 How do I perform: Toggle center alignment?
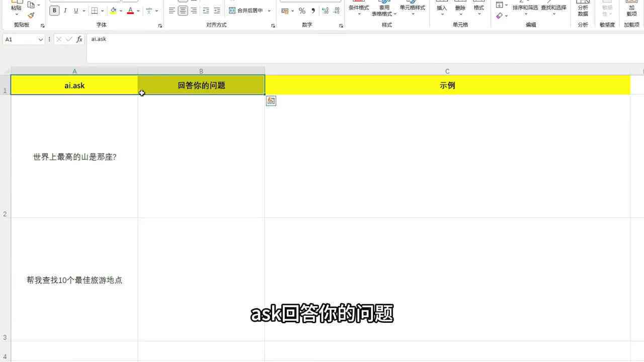tap(183, 11)
